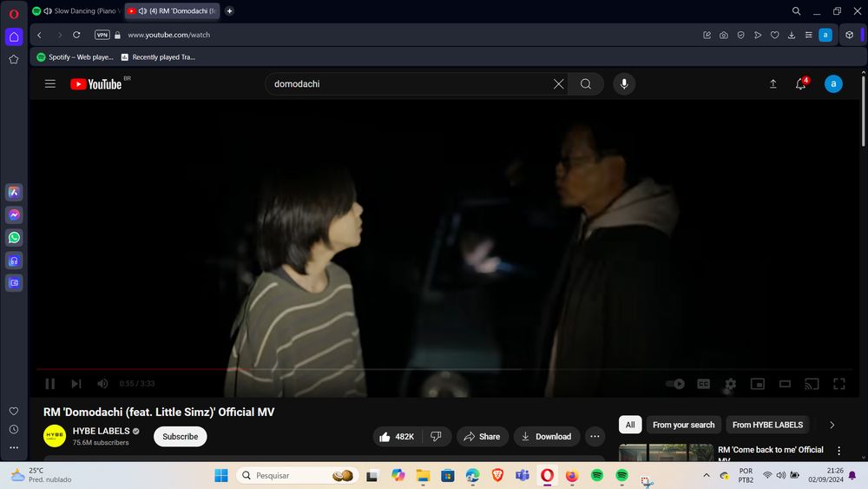Open Opera easy setup sliders

tap(809, 35)
